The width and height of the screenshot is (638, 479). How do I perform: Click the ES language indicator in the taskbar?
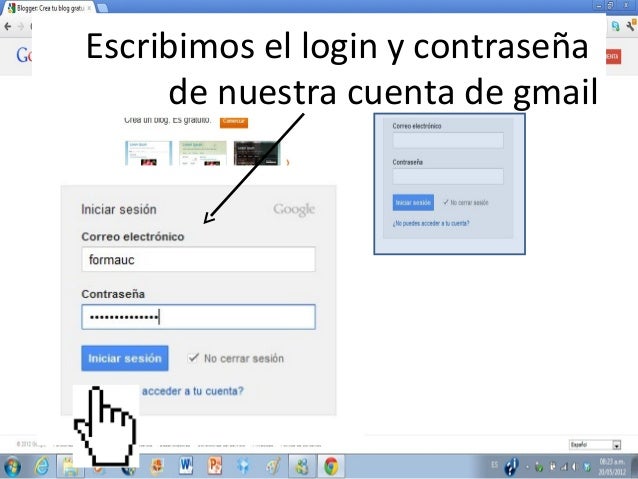pyautogui.click(x=494, y=465)
